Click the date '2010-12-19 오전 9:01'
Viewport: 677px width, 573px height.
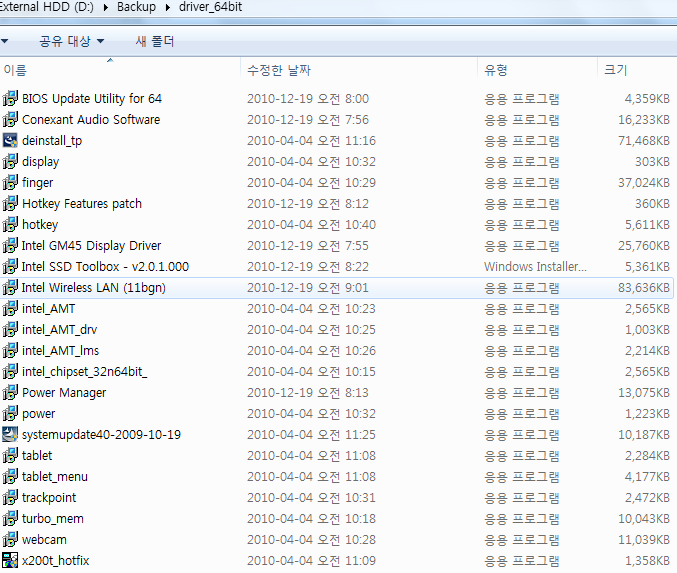tap(308, 288)
